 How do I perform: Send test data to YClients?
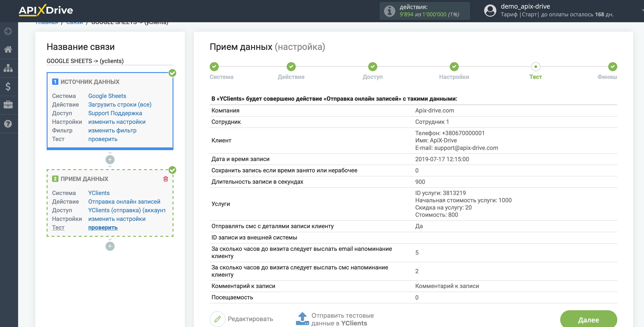[343, 319]
